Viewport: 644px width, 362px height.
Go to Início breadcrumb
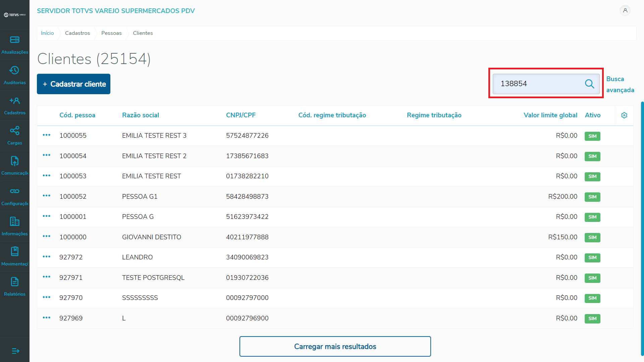[x=47, y=33]
